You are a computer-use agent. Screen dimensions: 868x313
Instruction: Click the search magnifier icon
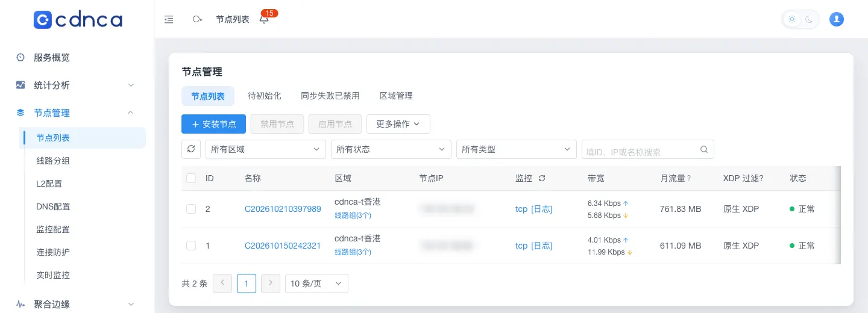tap(704, 149)
